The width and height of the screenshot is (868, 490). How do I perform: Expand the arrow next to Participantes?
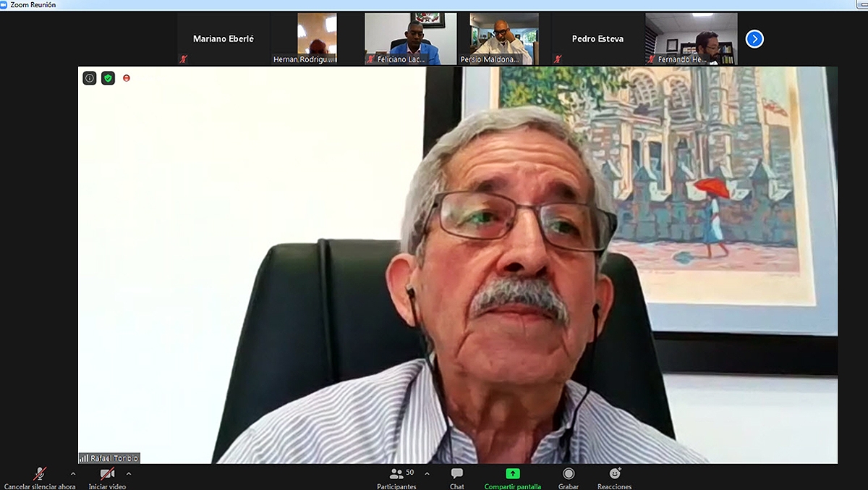tap(427, 473)
